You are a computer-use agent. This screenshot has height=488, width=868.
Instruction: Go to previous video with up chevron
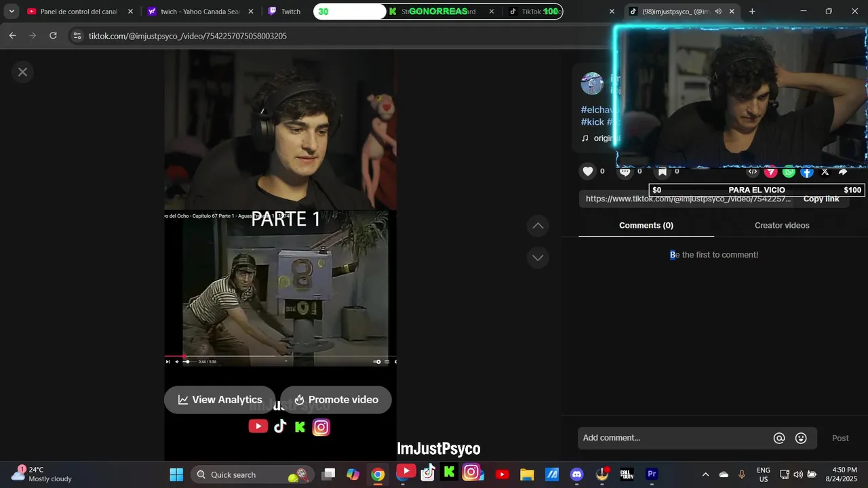click(538, 226)
